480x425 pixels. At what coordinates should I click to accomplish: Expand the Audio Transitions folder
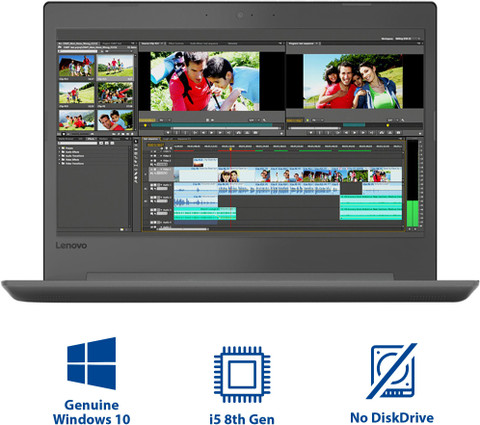click(x=60, y=156)
